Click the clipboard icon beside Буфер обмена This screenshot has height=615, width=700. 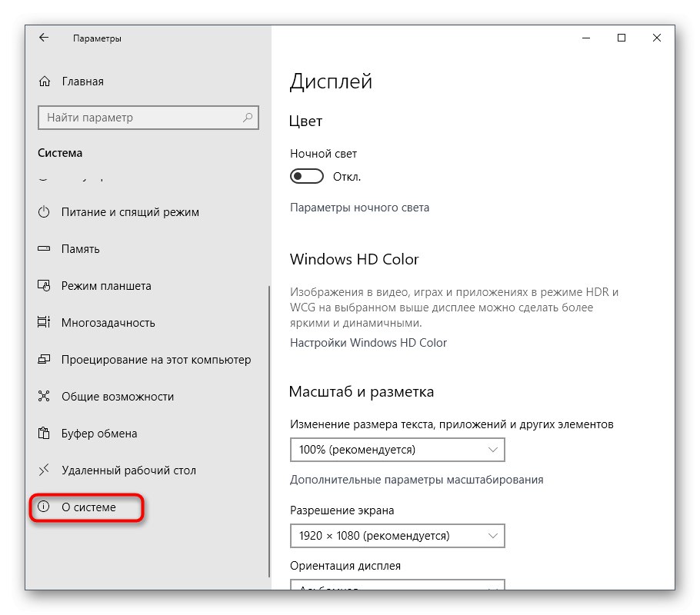(x=42, y=434)
